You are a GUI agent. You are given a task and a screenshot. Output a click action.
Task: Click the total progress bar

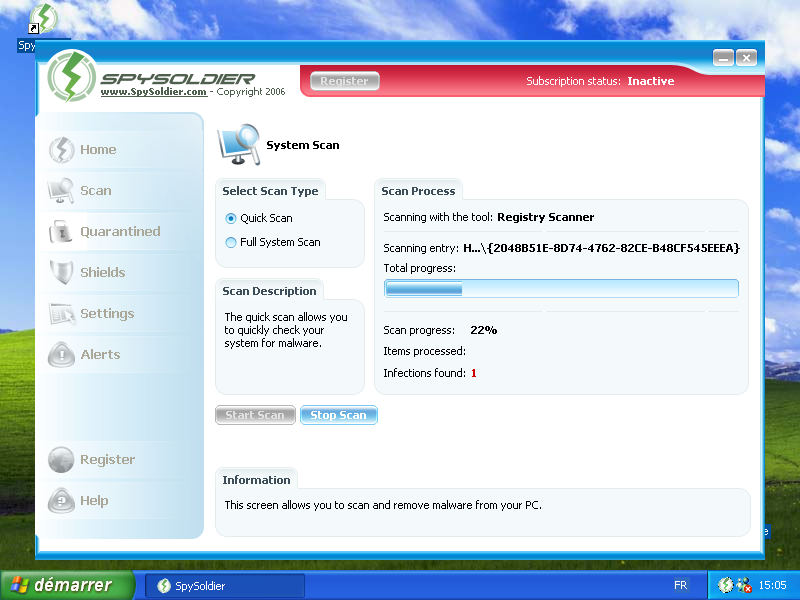click(561, 289)
